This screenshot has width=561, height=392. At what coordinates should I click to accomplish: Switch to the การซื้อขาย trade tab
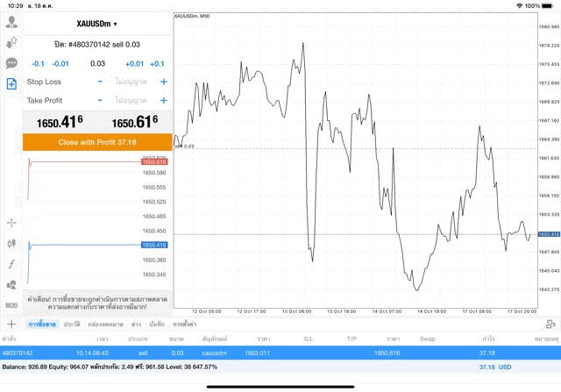42,324
